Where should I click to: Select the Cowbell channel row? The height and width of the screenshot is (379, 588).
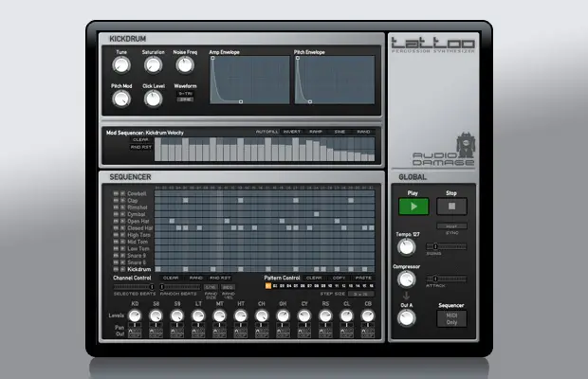point(137,193)
